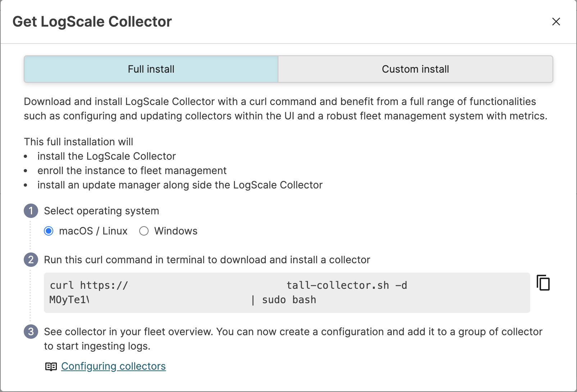Select the Windows radio button

tap(144, 231)
